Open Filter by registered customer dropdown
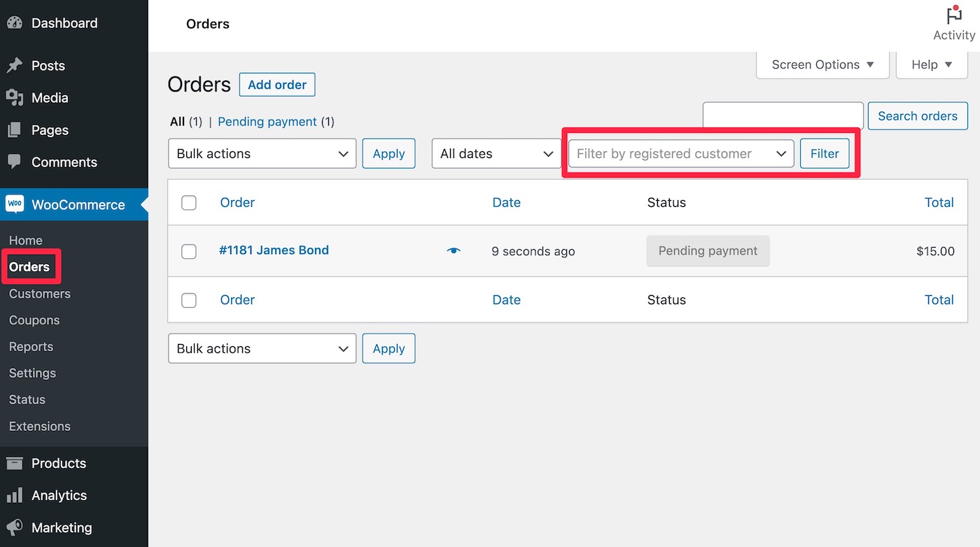 coord(681,154)
